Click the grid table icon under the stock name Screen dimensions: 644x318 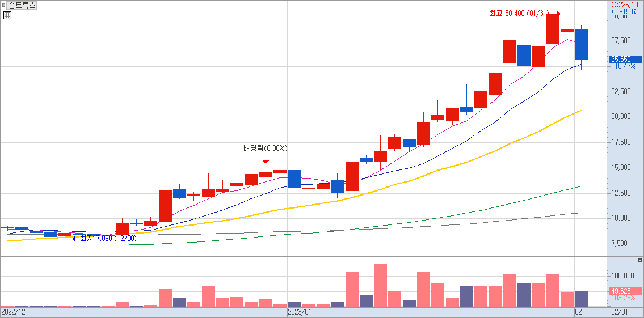click(x=7, y=16)
